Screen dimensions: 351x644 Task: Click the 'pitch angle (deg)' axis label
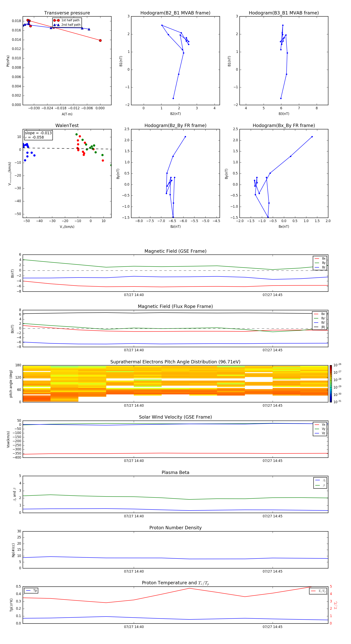coord(11,384)
